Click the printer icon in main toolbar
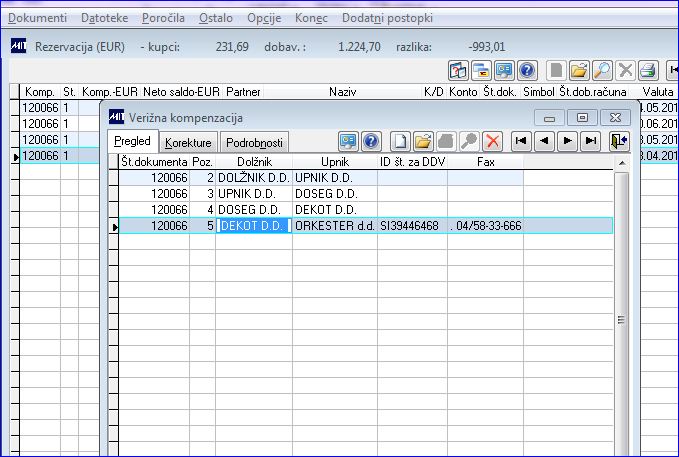The width and height of the screenshot is (679, 457). tap(648, 71)
